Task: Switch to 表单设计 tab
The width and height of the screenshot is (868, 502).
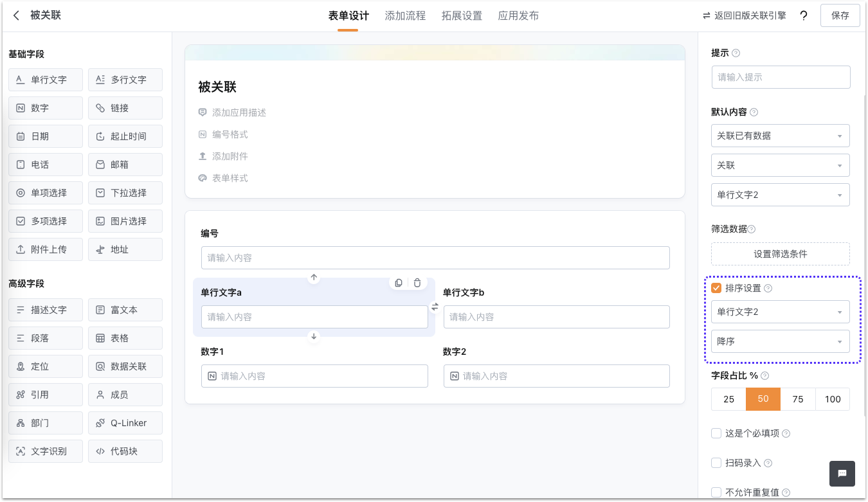Action: pyautogui.click(x=348, y=15)
